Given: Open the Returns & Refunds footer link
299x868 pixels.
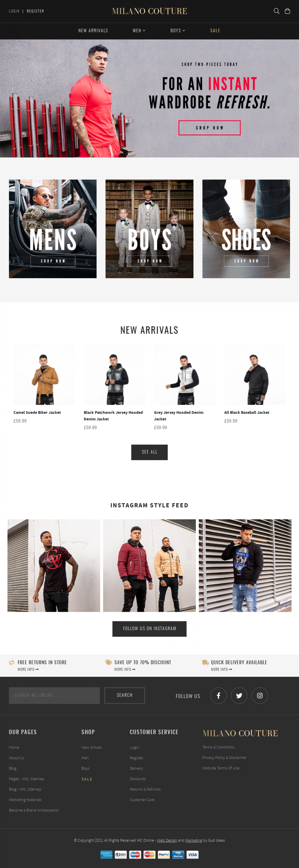Looking at the screenshot, I should tap(145, 789).
